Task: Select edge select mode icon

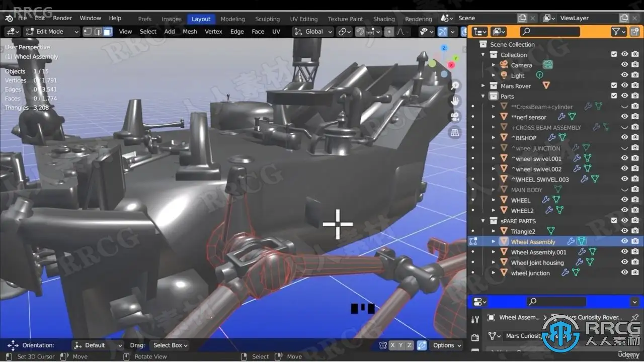Action: click(x=98, y=32)
